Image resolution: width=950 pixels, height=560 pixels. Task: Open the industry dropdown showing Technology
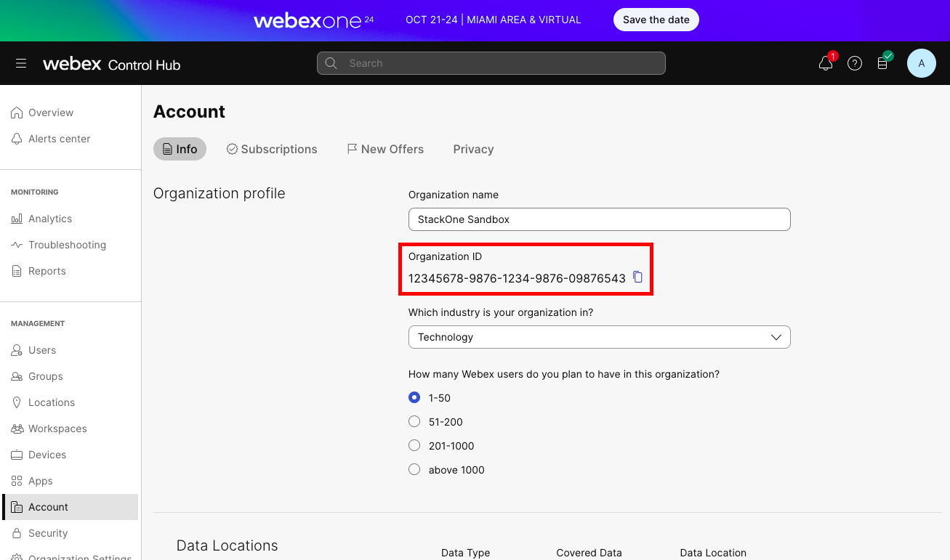(599, 337)
